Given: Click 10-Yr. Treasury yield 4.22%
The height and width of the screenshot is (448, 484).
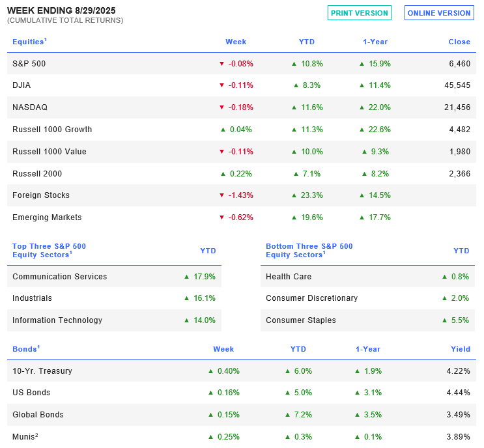Looking at the screenshot, I should tap(459, 371).
